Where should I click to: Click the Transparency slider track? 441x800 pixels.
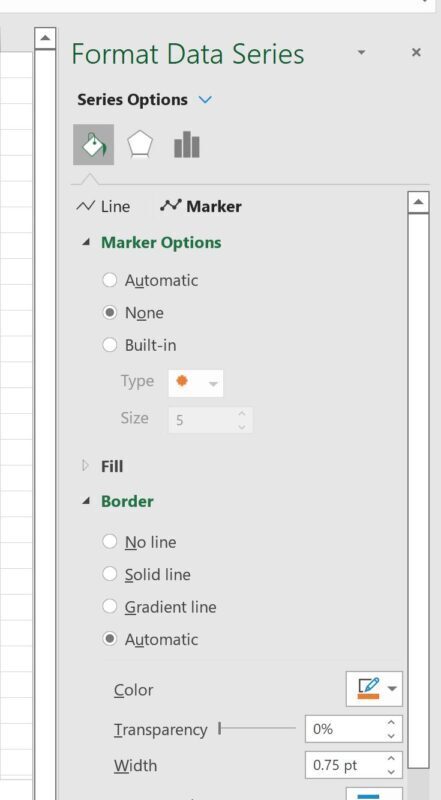(257, 729)
